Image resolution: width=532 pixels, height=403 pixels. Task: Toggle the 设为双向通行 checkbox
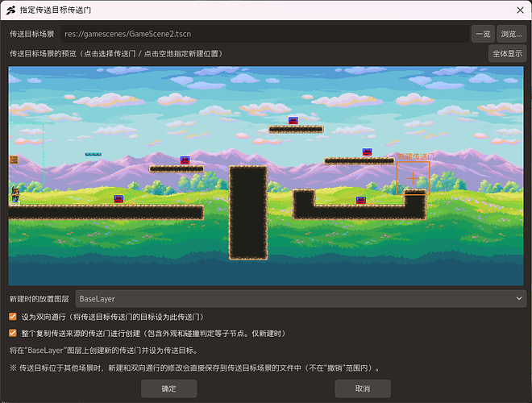pos(13,317)
